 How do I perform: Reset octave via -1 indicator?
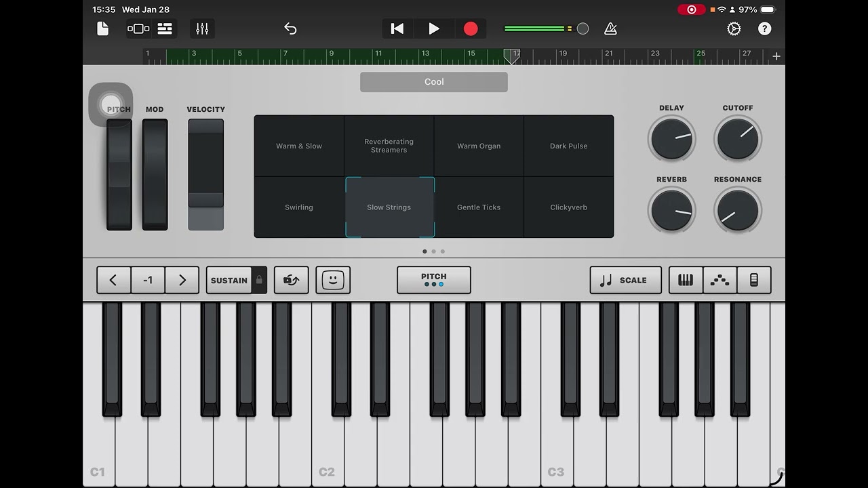148,280
